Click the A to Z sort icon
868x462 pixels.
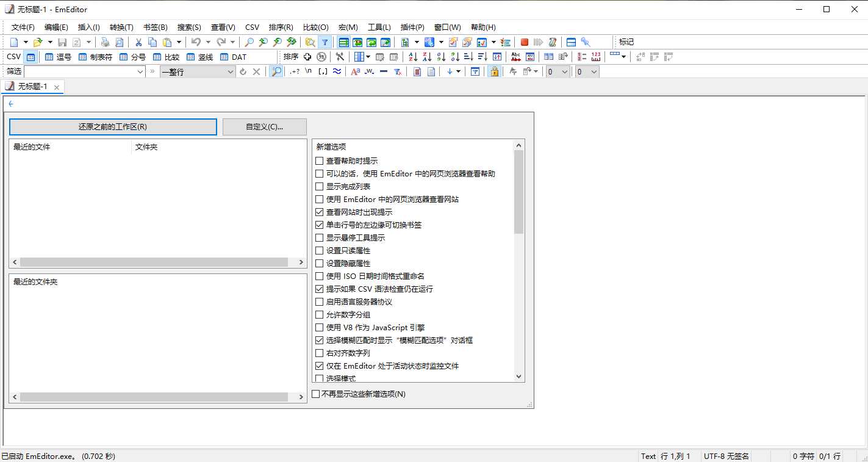[413, 57]
